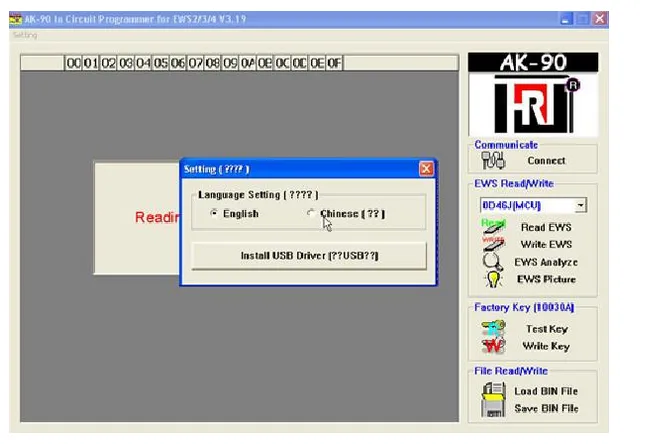Click hex column header 02
The height and width of the screenshot is (444, 672).
[x=108, y=63]
